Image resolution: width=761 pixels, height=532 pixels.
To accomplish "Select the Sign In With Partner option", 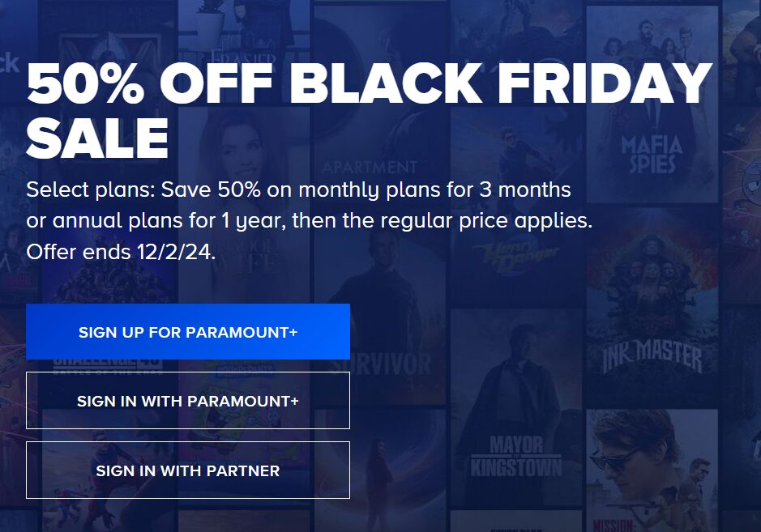I will point(188,470).
